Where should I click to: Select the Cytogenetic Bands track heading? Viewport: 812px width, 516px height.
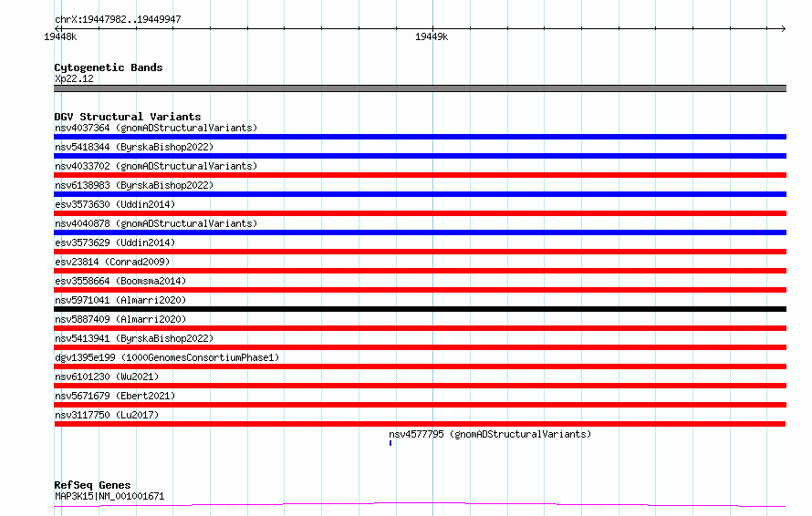pyautogui.click(x=109, y=67)
